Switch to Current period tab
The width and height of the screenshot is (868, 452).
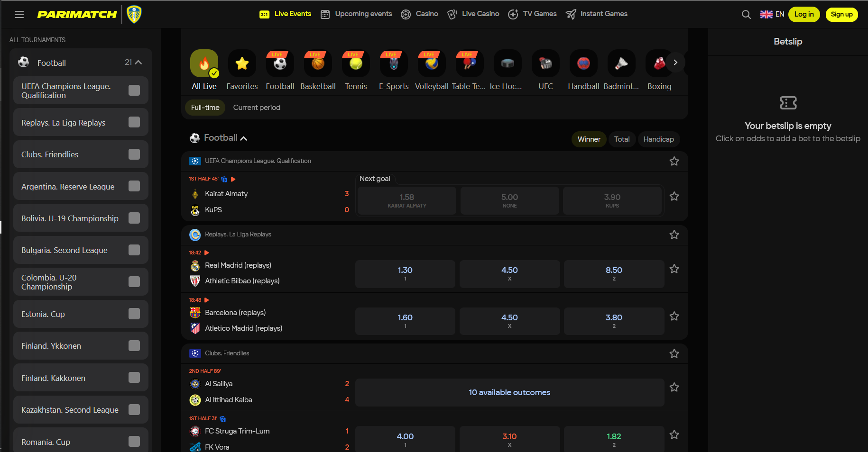257,108
